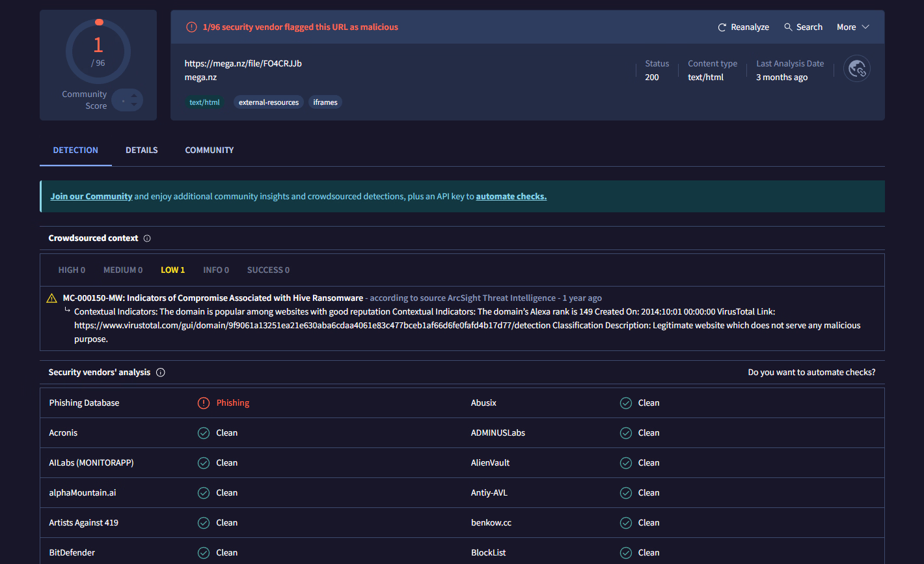Click the clean checkmark icon in the Antiy-AVL row
Viewport: 924px width, 564px height.
pyautogui.click(x=626, y=493)
